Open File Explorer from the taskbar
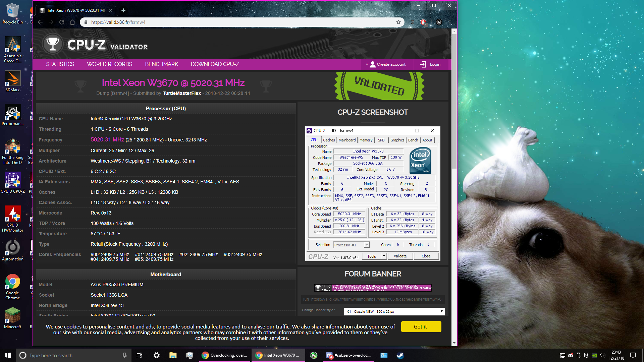 (x=173, y=355)
